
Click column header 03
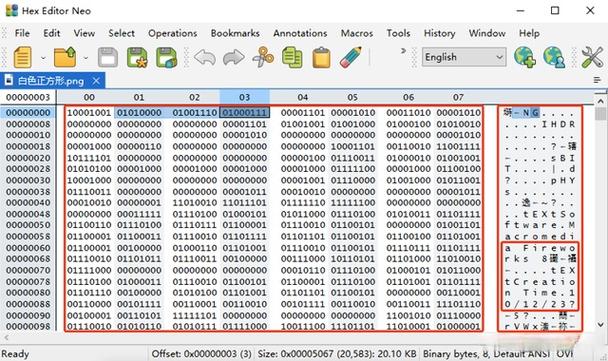pyautogui.click(x=244, y=97)
